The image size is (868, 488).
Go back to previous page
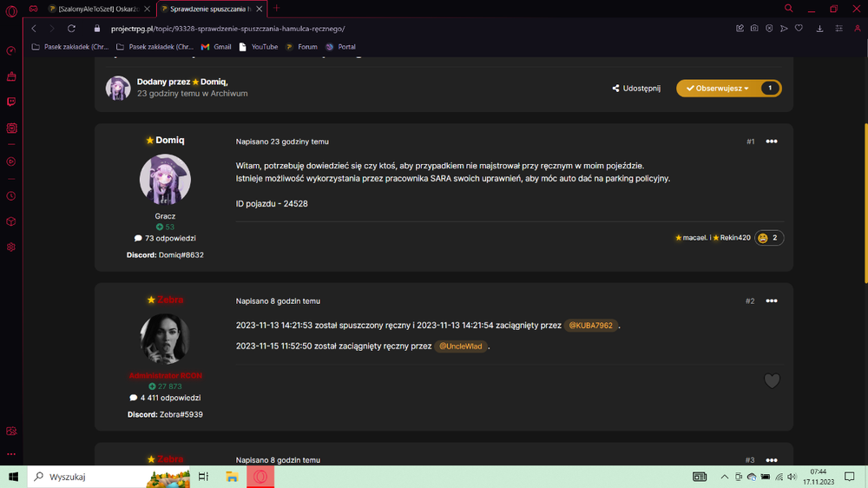pos(34,29)
